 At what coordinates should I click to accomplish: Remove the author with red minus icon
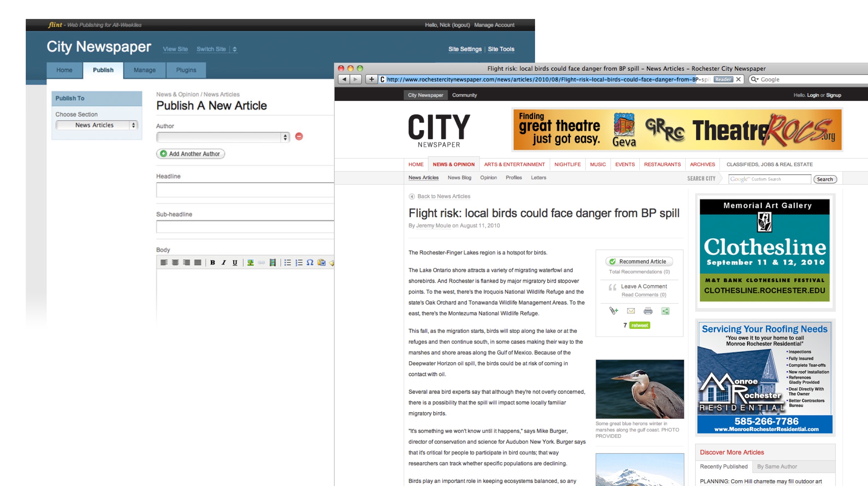point(299,136)
